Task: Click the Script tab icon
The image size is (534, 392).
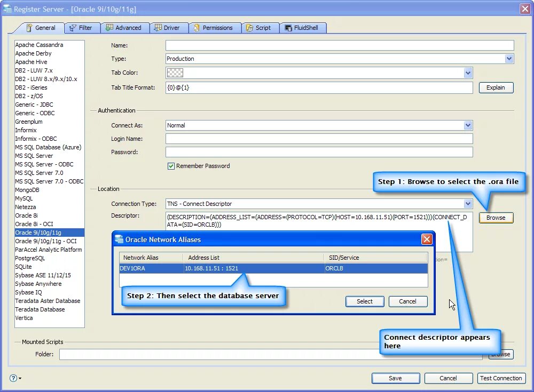Action: 249,28
